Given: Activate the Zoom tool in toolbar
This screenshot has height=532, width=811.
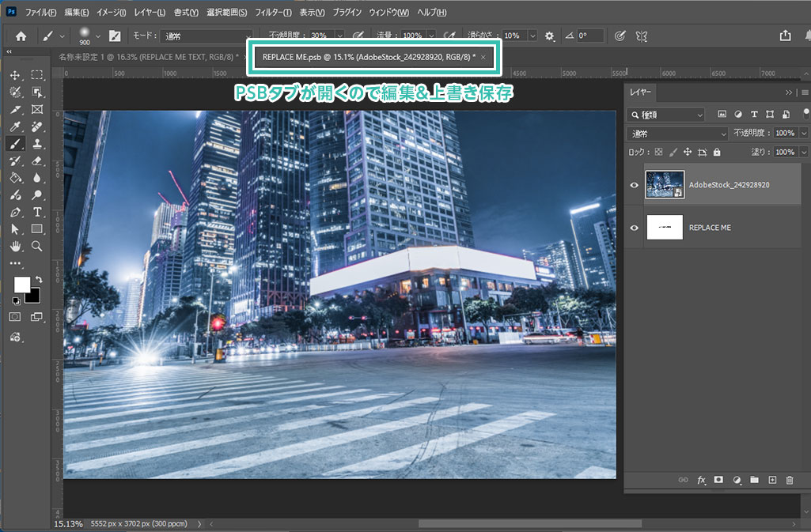Looking at the screenshot, I should coord(37,247).
